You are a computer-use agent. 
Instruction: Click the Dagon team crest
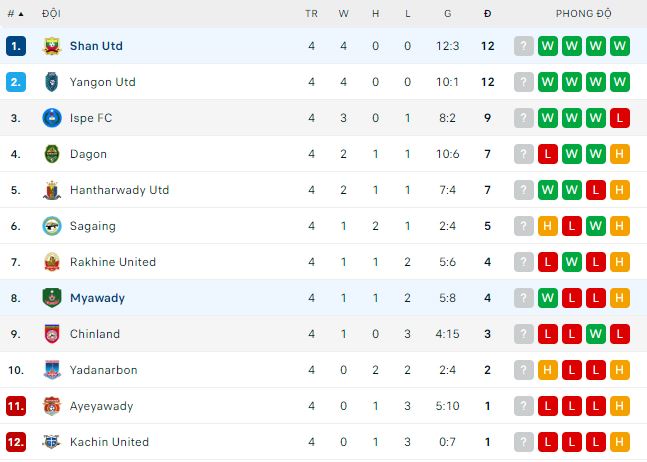click(x=52, y=154)
